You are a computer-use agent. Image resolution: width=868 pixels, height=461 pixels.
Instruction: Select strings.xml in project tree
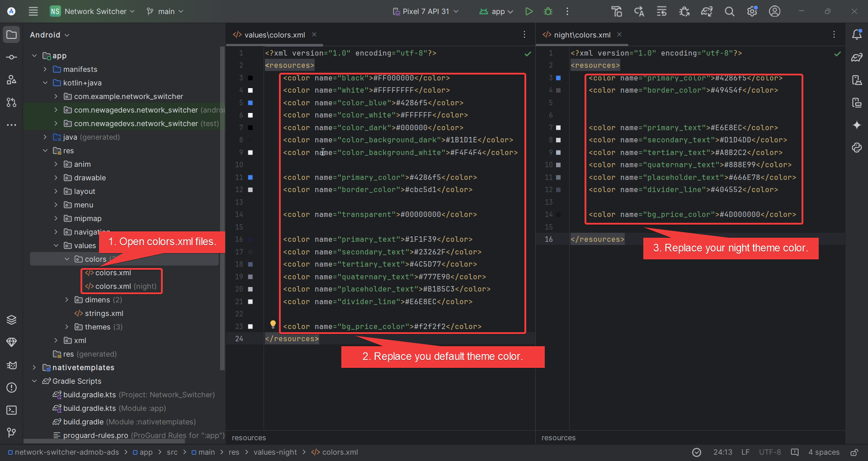(x=99, y=313)
